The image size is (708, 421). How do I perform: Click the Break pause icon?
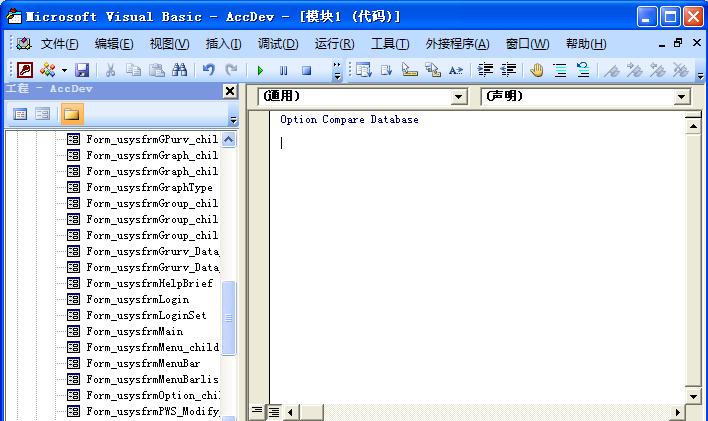click(x=283, y=70)
